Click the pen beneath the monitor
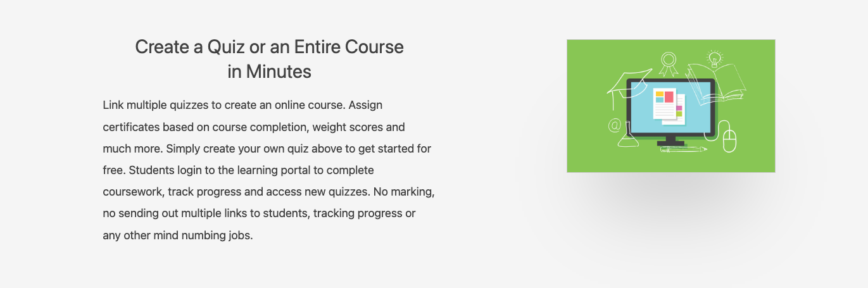 coord(684,150)
